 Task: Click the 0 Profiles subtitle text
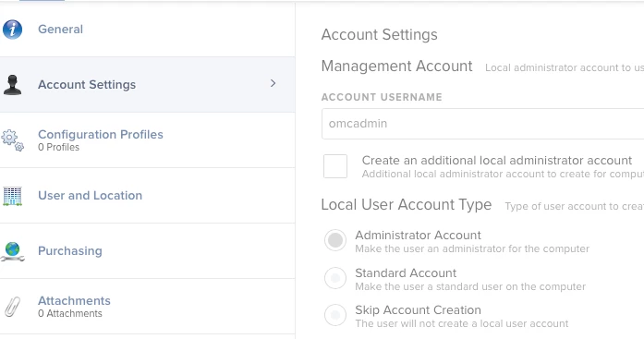click(x=59, y=148)
